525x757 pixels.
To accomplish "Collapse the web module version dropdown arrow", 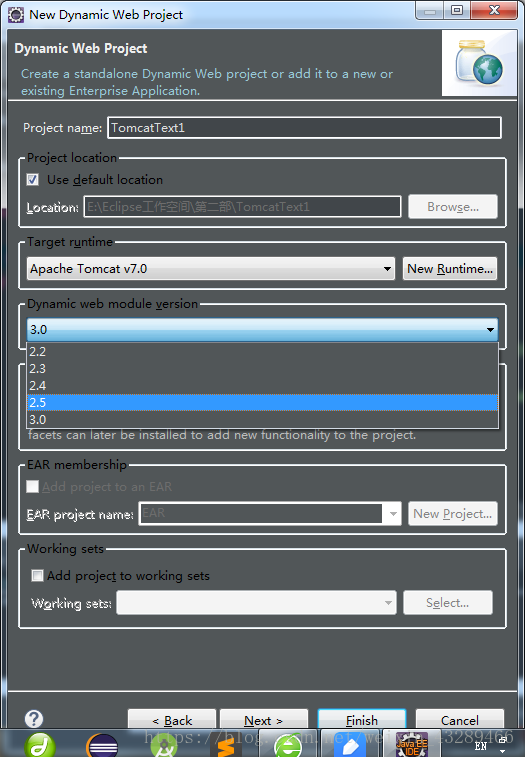I will click(490, 330).
